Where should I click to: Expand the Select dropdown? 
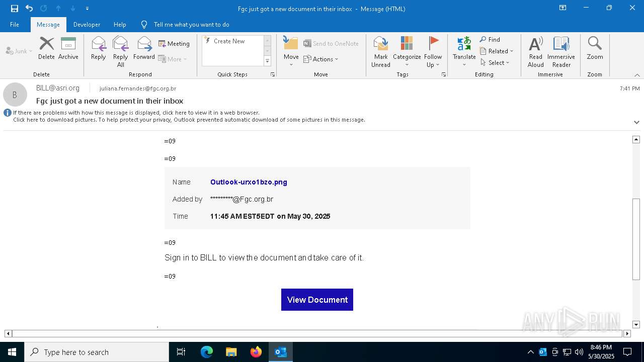point(495,63)
